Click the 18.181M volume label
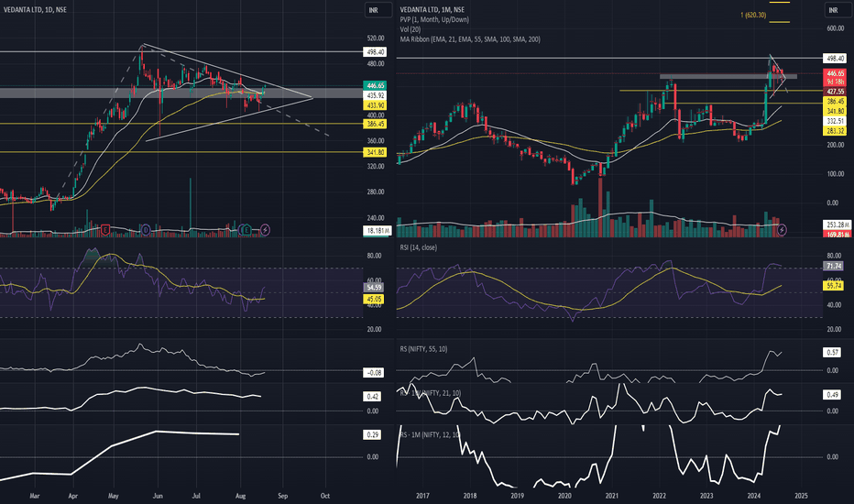 (x=378, y=231)
